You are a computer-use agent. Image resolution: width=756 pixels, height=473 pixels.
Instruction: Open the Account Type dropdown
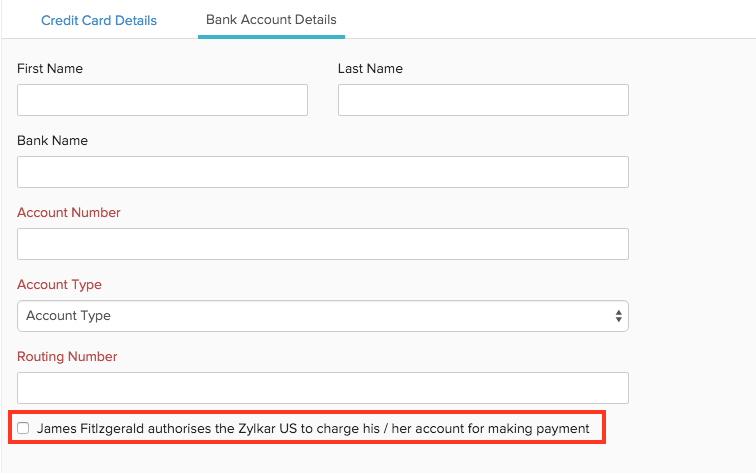(323, 316)
